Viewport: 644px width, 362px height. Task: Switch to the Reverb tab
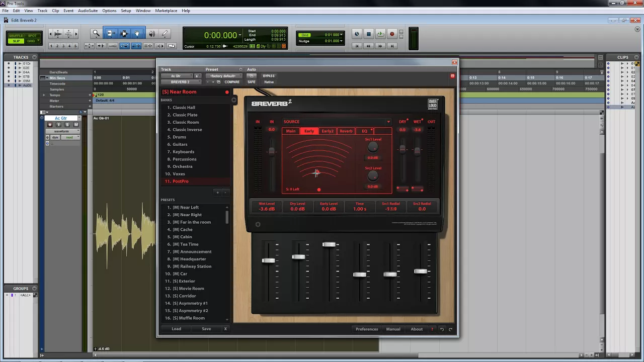coord(346,131)
